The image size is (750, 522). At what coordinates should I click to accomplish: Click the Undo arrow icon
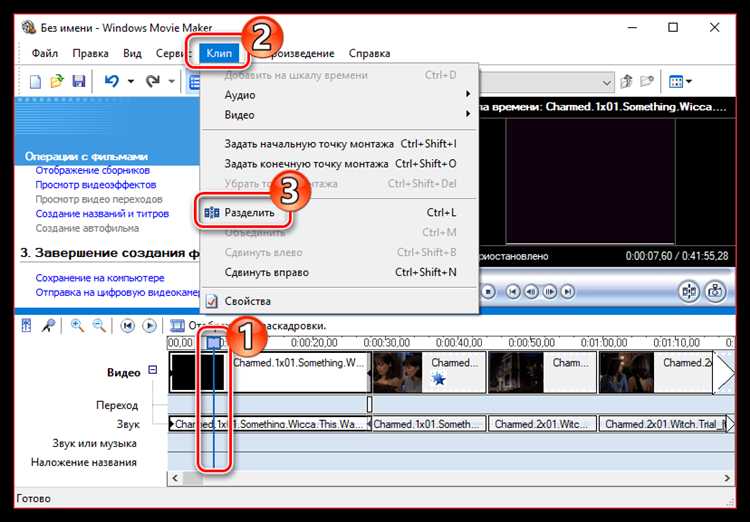pyautogui.click(x=110, y=81)
